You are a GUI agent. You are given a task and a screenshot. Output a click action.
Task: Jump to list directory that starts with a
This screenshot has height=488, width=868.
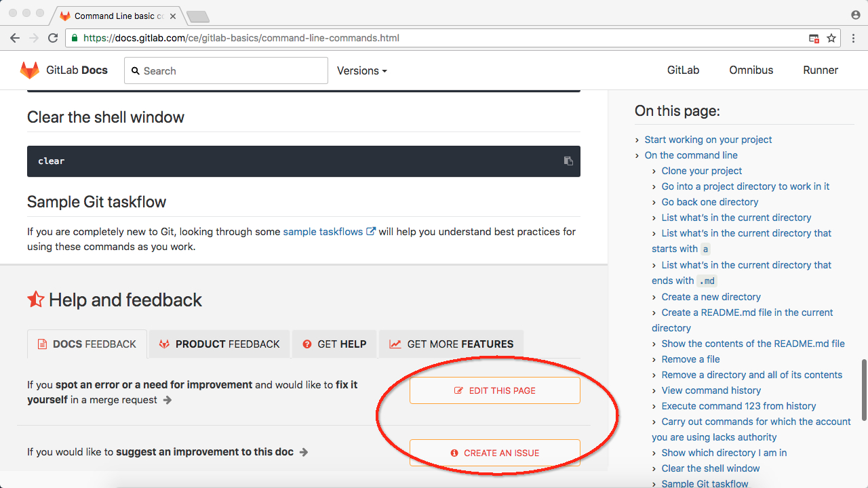[x=742, y=241]
